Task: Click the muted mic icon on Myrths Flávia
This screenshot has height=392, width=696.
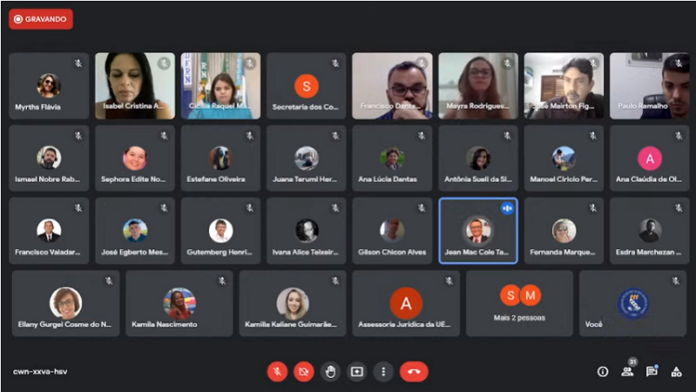Action: pyautogui.click(x=79, y=63)
